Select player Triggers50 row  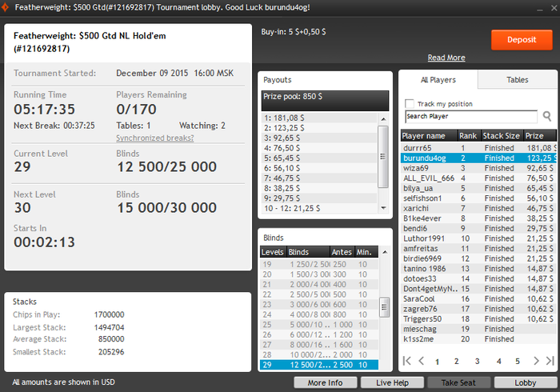(x=478, y=319)
